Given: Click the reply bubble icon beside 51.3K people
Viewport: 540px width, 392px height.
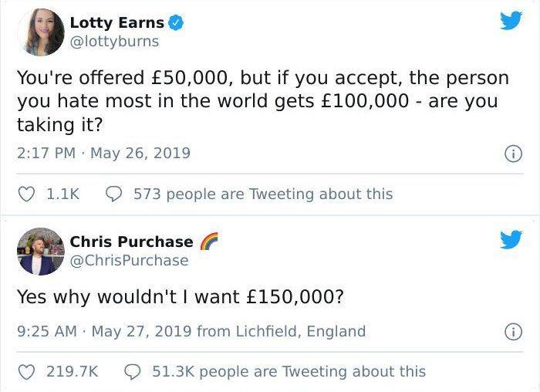Looking at the screenshot, I should pos(133,372).
